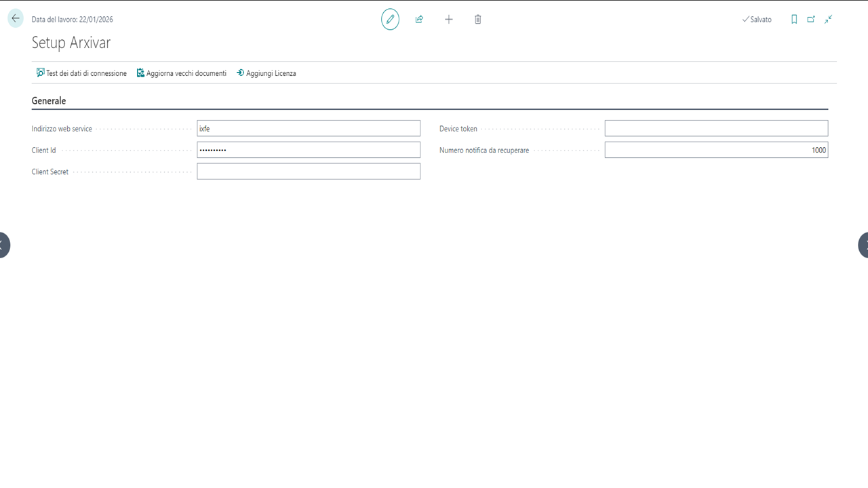Click the Numero notifica da recuperare label
The width and height of the screenshot is (868, 488).
click(x=484, y=150)
